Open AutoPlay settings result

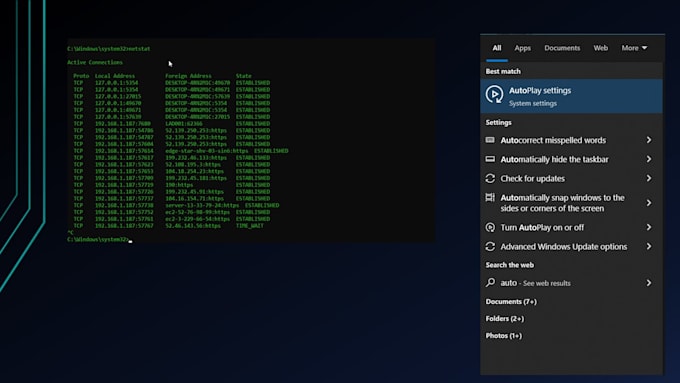pos(572,96)
